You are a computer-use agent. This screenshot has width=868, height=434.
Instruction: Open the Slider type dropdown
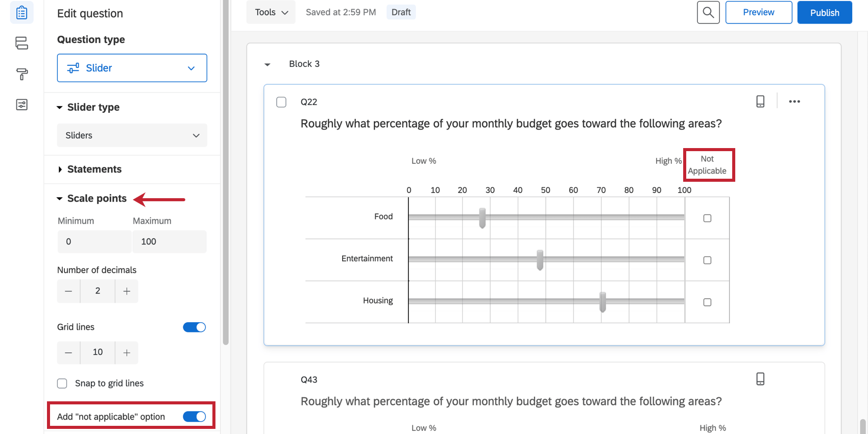[132, 135]
